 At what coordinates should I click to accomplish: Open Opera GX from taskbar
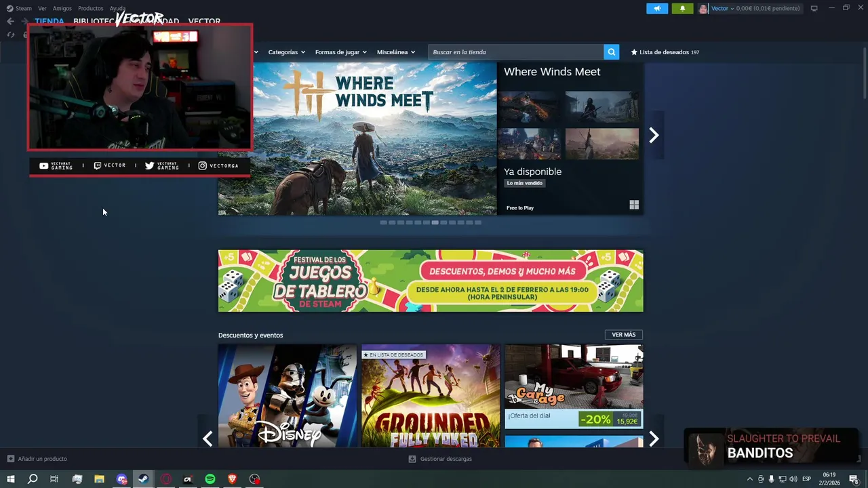coord(165,479)
